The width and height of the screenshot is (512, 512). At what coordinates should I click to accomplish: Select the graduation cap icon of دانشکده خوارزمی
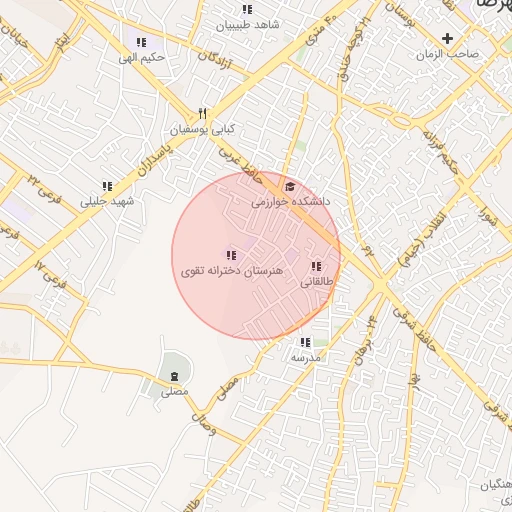(290, 187)
